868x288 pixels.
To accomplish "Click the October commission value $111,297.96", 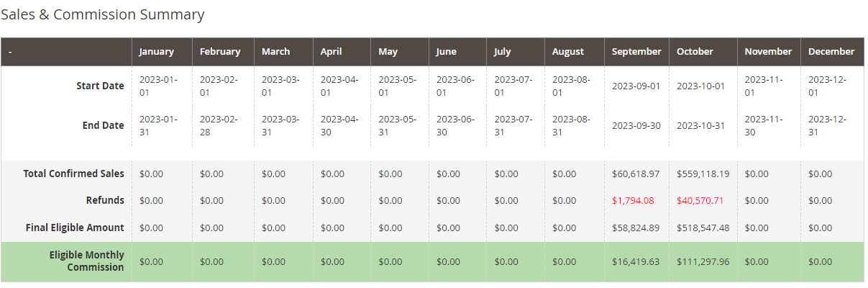I will pyautogui.click(x=703, y=261).
